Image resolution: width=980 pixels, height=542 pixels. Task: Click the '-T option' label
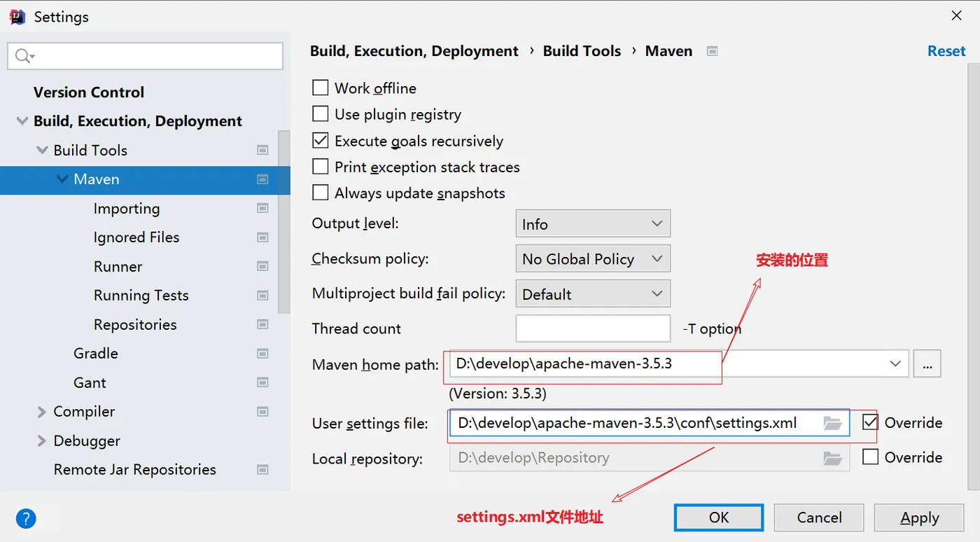coord(711,328)
